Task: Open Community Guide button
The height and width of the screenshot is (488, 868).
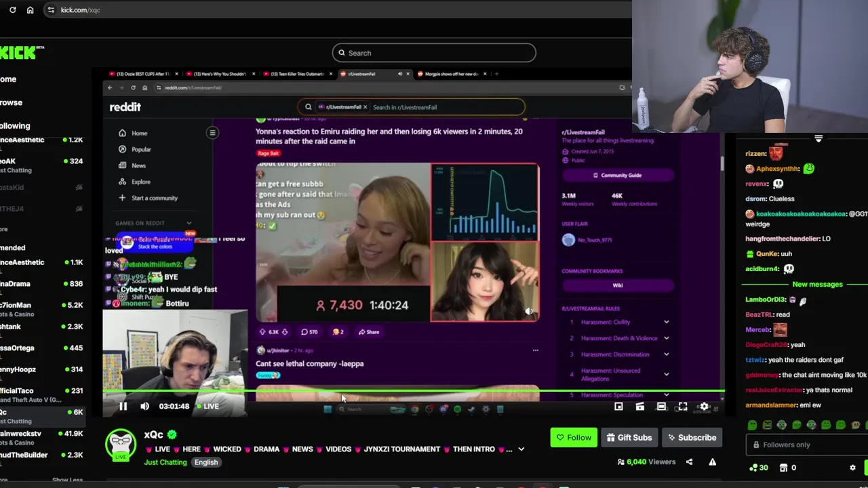Action: pyautogui.click(x=617, y=176)
